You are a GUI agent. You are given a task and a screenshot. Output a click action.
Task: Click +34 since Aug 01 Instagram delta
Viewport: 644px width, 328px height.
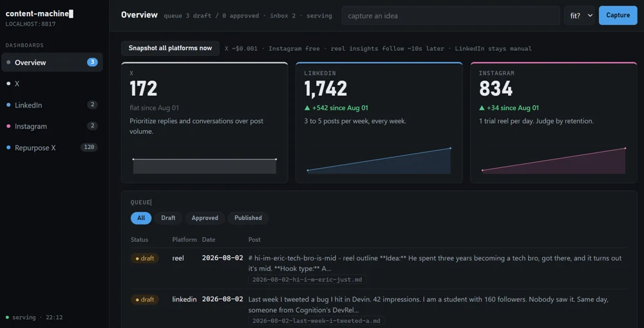[x=509, y=108]
